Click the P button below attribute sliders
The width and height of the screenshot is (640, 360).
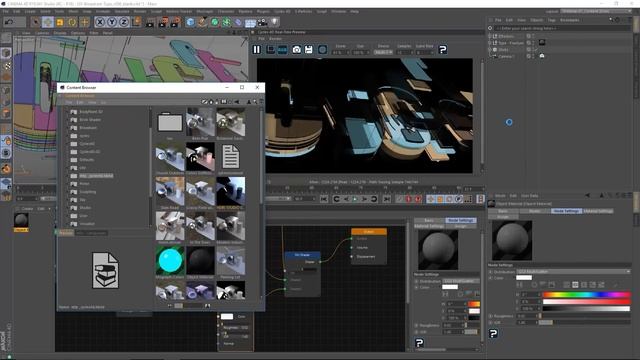pyautogui.click(x=493, y=333)
